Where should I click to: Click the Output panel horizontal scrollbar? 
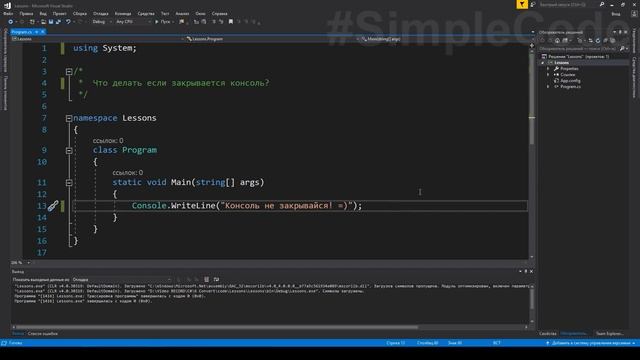[x=216, y=327]
